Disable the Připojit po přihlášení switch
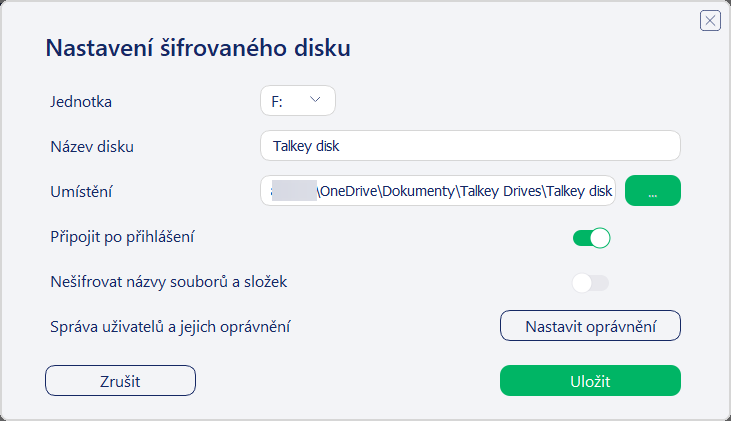 592,238
